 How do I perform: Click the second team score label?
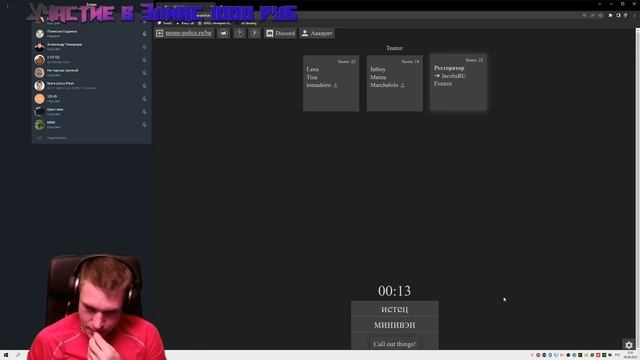point(410,61)
